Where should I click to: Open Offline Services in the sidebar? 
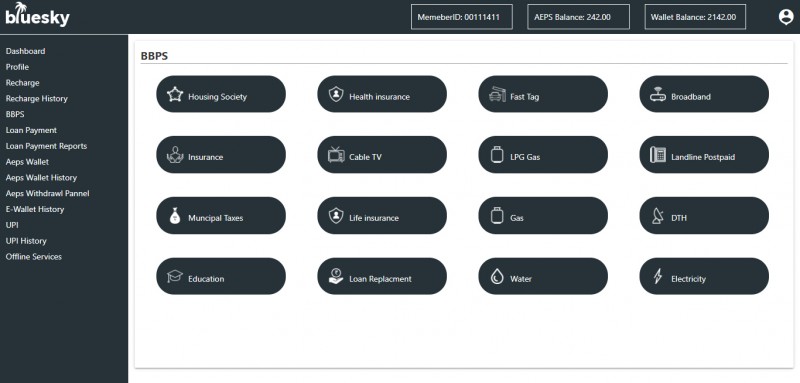pyautogui.click(x=34, y=257)
